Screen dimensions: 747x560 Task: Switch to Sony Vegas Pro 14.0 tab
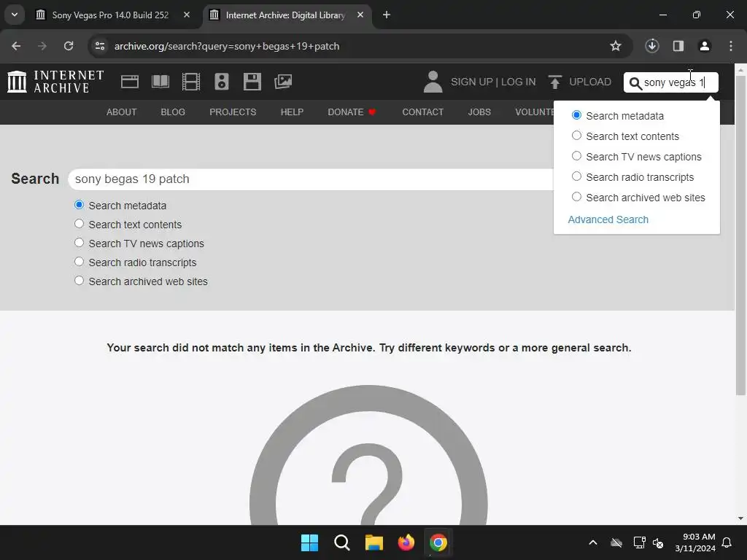point(110,15)
